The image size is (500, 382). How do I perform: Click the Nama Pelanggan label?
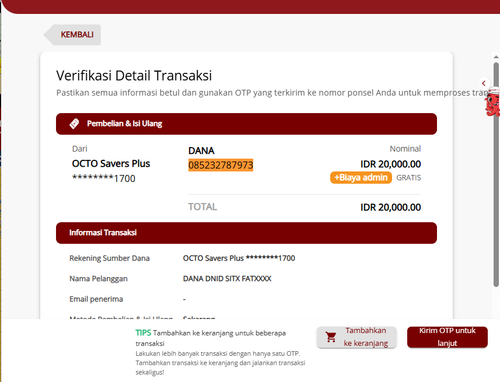point(98,279)
